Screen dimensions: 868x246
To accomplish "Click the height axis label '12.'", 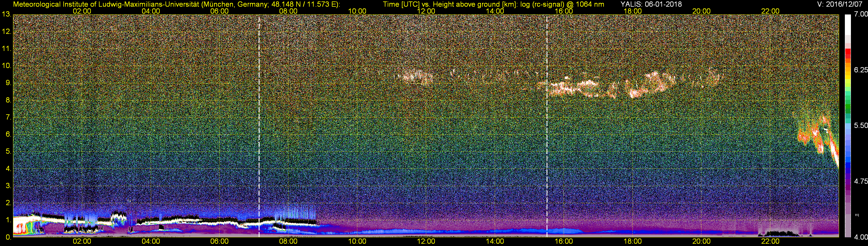I will coord(7,32).
